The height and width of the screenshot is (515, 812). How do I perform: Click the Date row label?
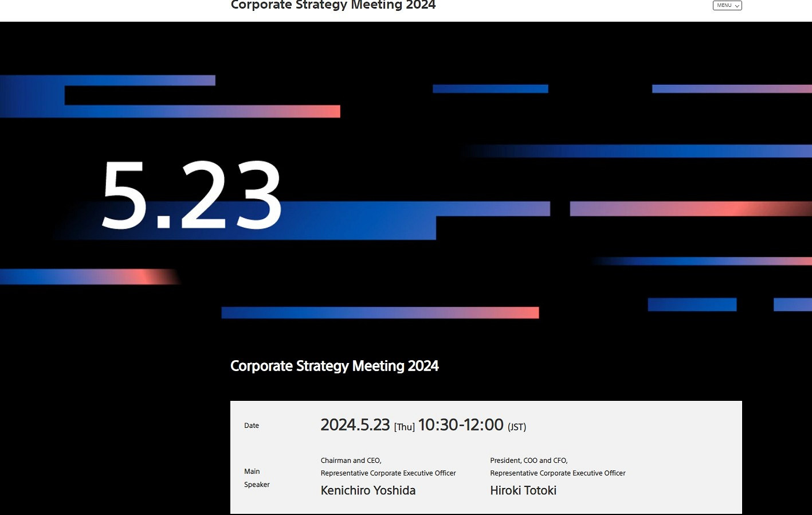coord(252,426)
